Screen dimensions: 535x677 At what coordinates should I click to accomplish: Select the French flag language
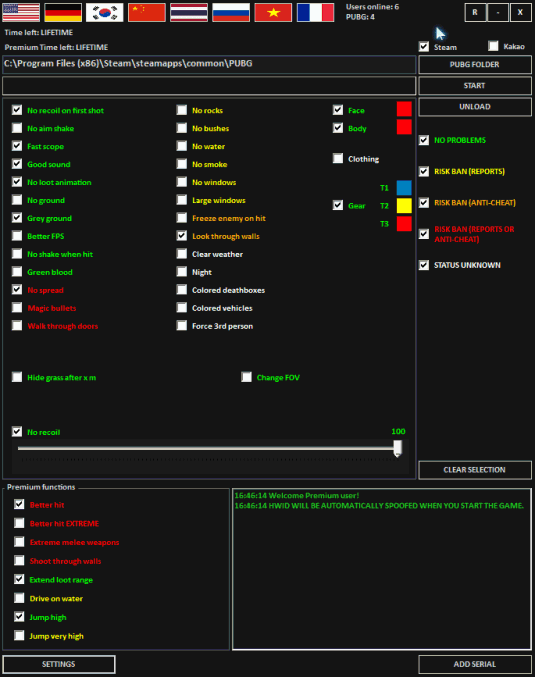(x=316, y=12)
